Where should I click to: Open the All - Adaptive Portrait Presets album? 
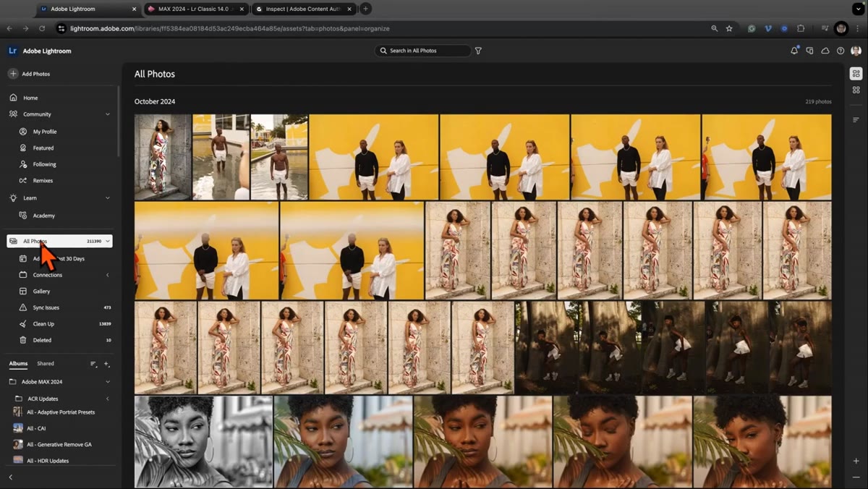(x=61, y=412)
